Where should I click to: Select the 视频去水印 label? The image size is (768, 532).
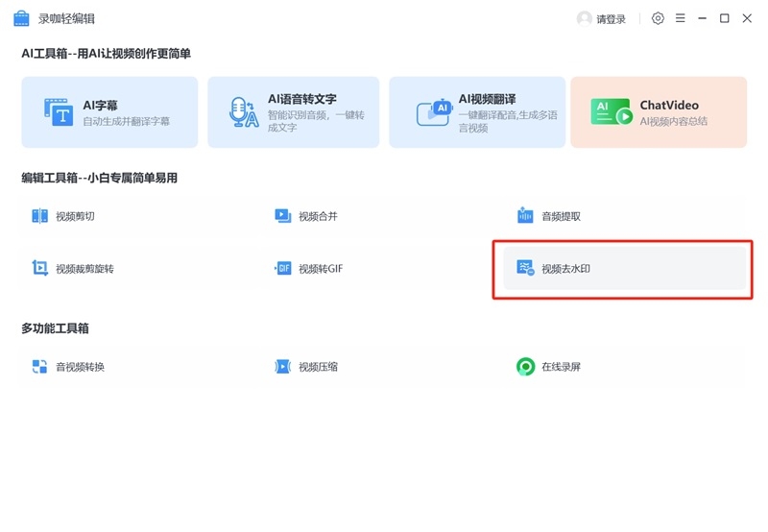pyautogui.click(x=565, y=269)
